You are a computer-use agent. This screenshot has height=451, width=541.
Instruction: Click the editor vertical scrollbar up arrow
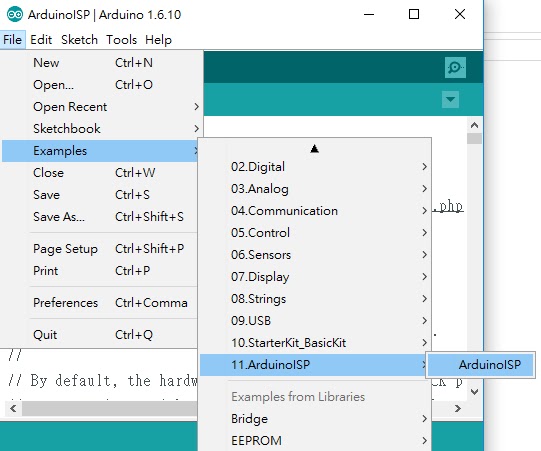[474, 125]
